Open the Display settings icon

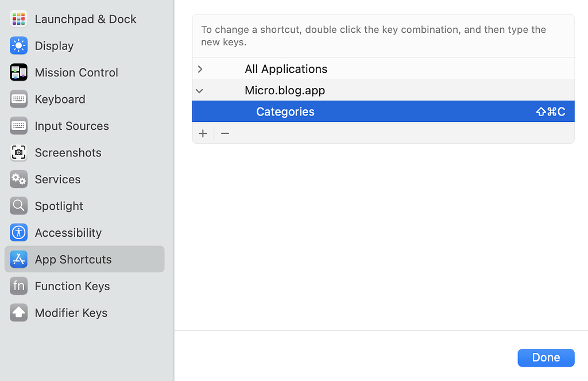pyautogui.click(x=18, y=45)
